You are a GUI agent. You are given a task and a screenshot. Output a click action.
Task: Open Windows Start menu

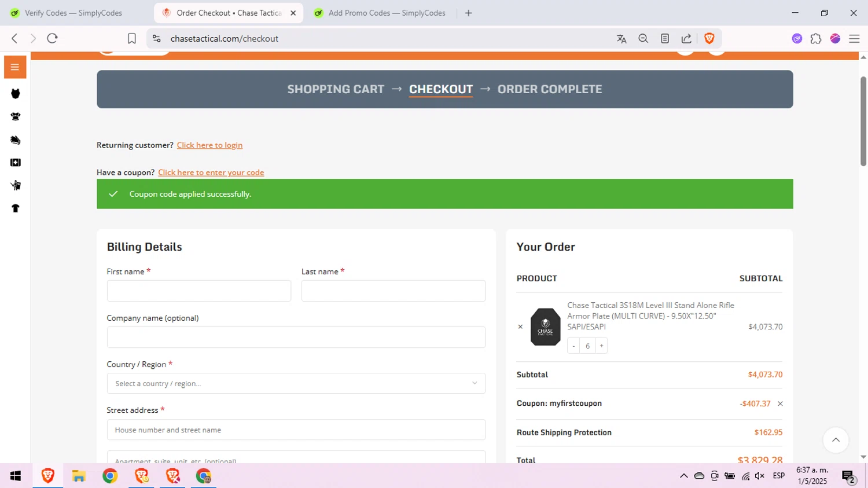click(x=16, y=476)
